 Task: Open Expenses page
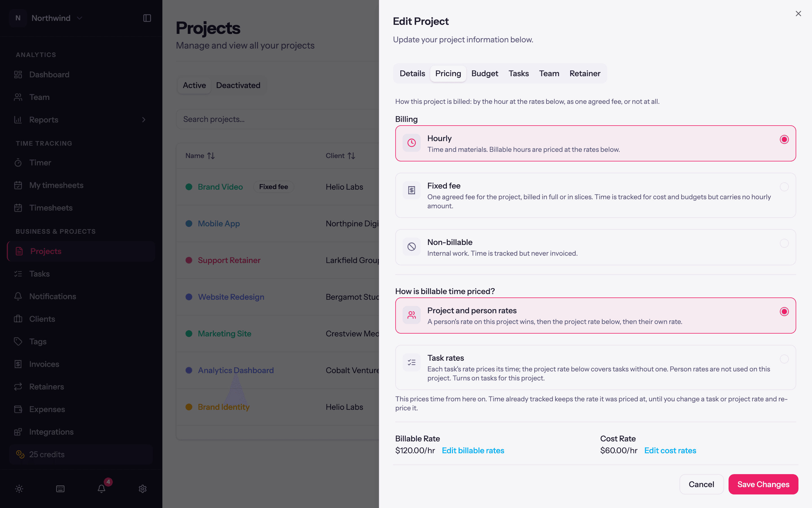(x=81, y=409)
